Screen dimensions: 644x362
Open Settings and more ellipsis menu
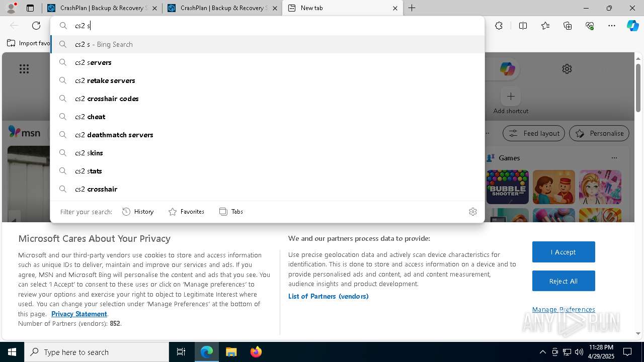click(x=612, y=26)
